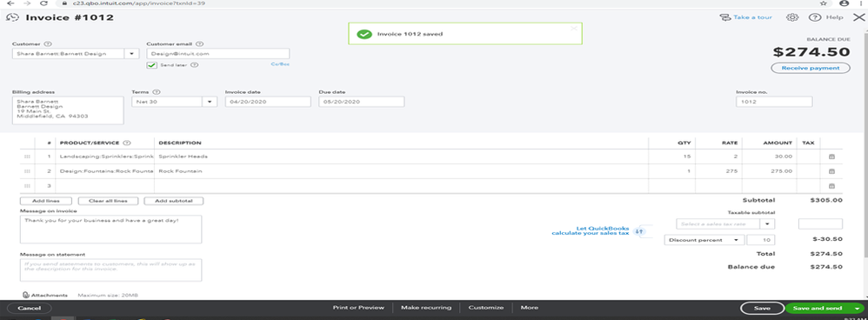
Task: Click the Attachments paperclip icon
Action: (x=25, y=296)
